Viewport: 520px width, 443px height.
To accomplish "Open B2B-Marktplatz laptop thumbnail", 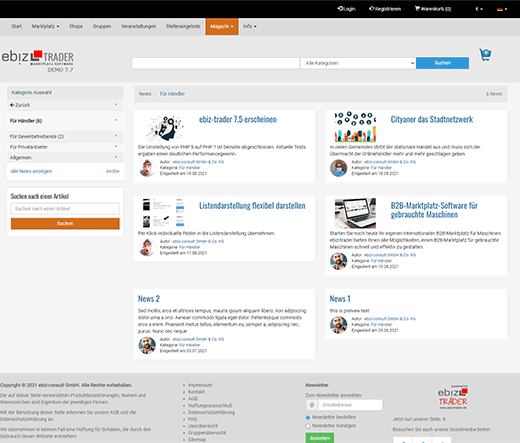I will click(355, 213).
